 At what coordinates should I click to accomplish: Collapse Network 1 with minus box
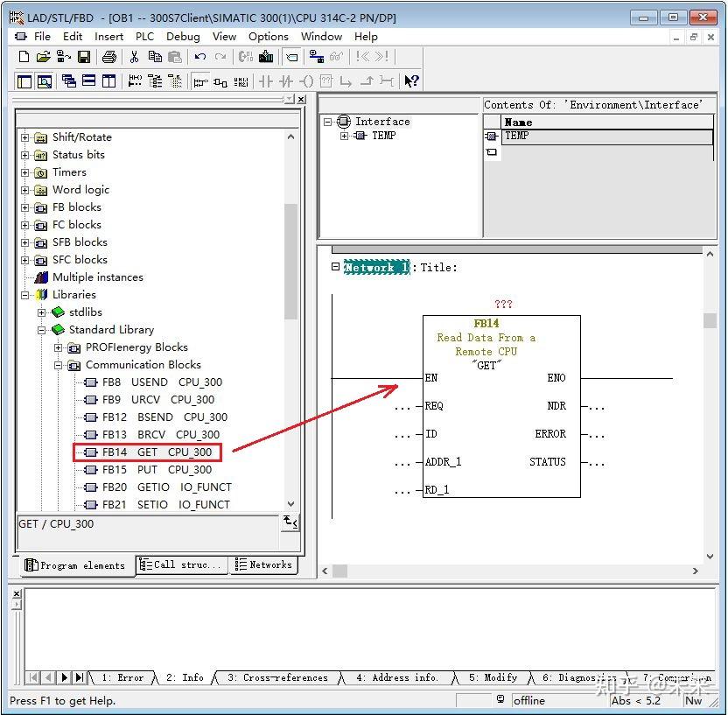coord(335,267)
